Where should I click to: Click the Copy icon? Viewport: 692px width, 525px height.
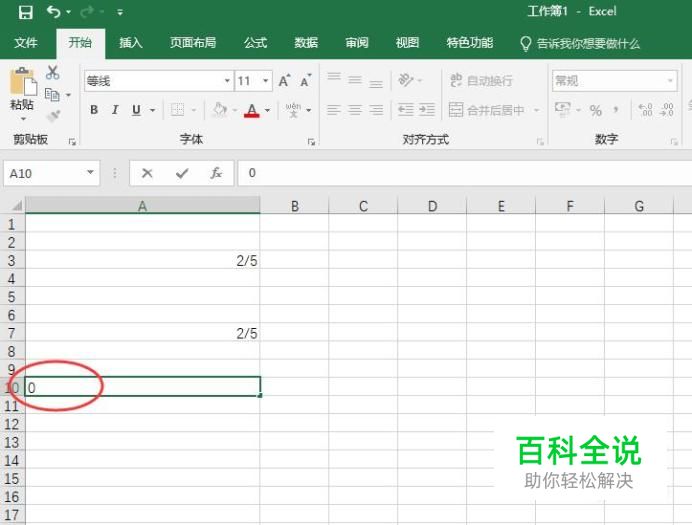coord(52,94)
